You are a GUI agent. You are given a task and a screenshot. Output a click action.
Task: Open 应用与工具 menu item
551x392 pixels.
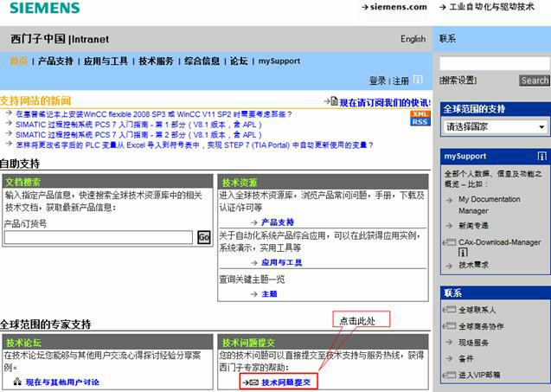click(x=106, y=61)
